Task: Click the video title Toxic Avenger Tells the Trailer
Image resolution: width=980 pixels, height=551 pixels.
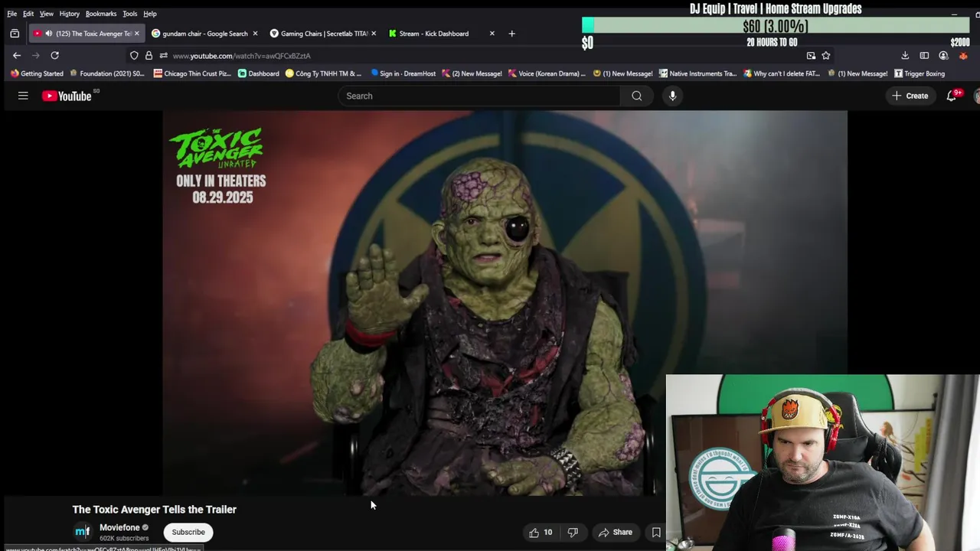Action: coord(154,510)
